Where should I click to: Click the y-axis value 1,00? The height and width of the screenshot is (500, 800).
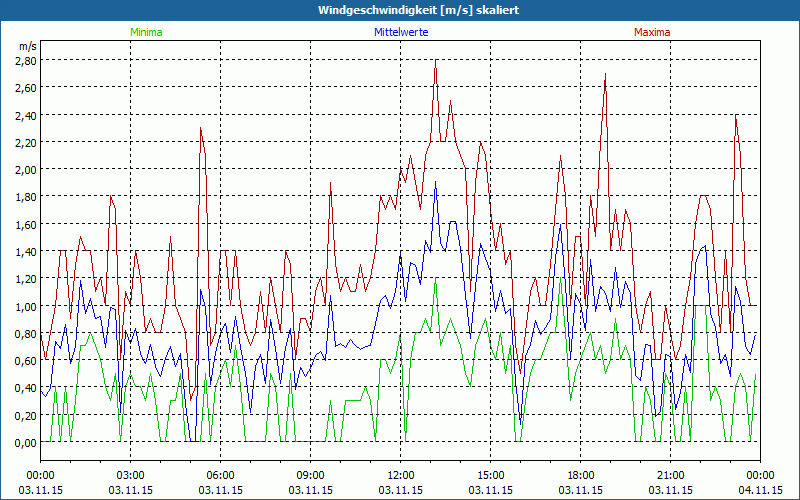26,306
